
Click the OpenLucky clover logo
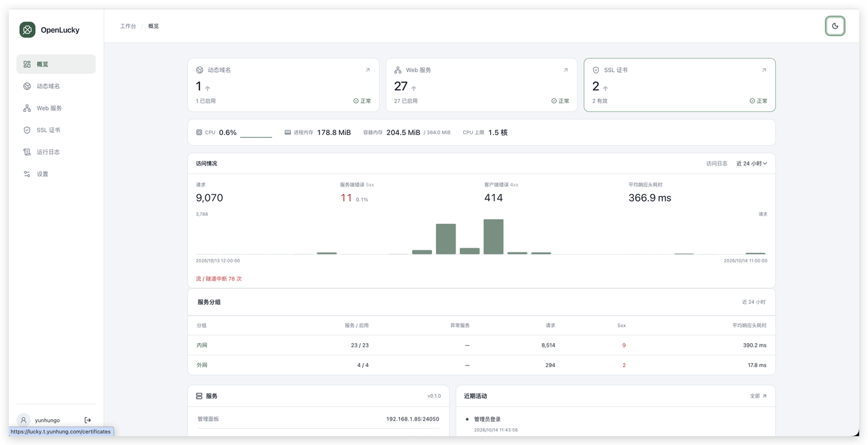27,30
